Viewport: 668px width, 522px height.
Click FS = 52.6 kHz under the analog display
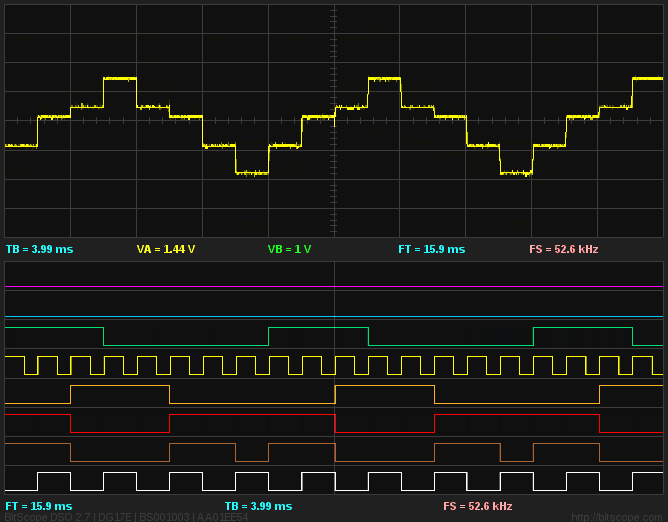(x=563, y=249)
